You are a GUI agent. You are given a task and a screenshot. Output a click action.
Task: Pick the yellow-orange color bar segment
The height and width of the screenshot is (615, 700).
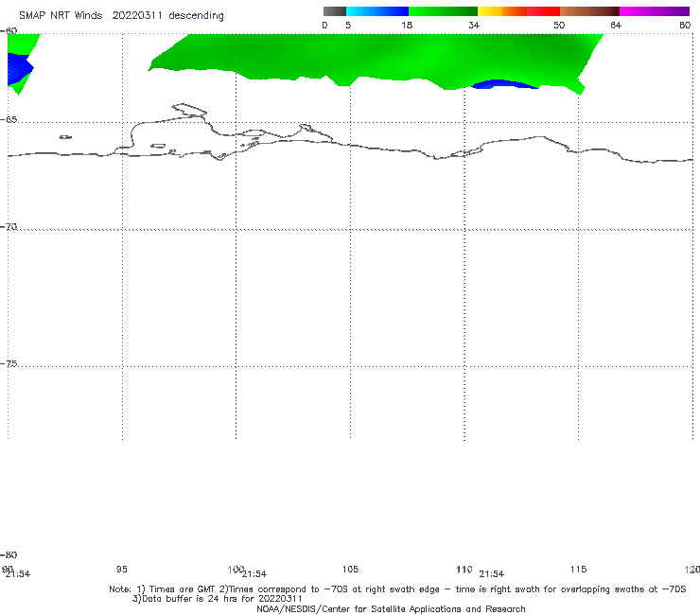pyautogui.click(x=502, y=11)
